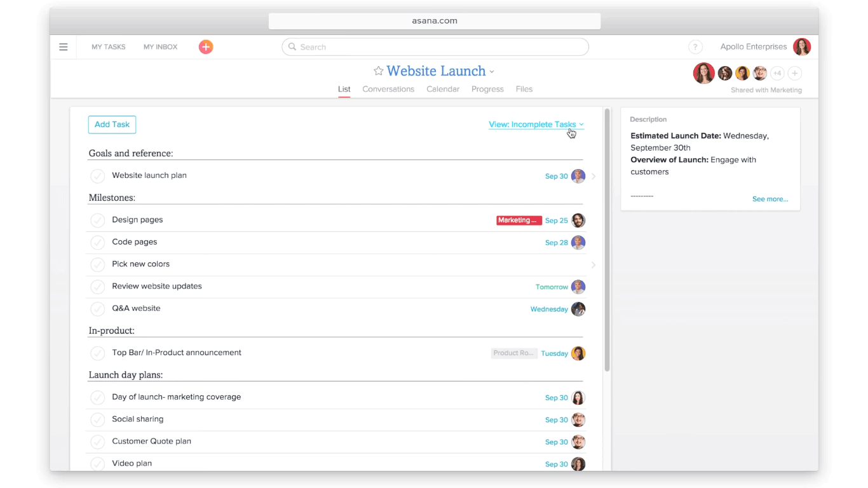Open the sidebar hamburger menu
The image size is (868, 488).
coord(63,46)
